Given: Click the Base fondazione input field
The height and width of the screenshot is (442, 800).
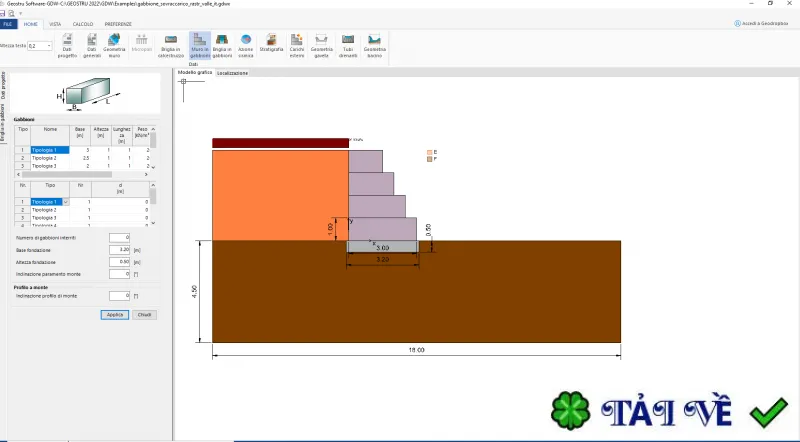Looking at the screenshot, I should [x=119, y=250].
